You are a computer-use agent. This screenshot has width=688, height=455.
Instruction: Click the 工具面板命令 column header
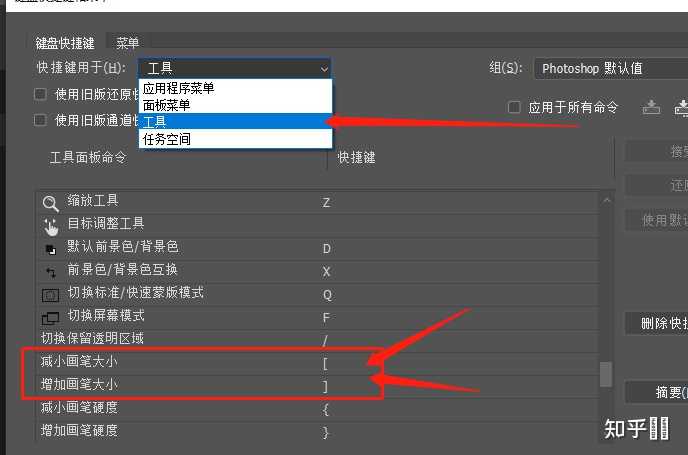tap(88, 158)
